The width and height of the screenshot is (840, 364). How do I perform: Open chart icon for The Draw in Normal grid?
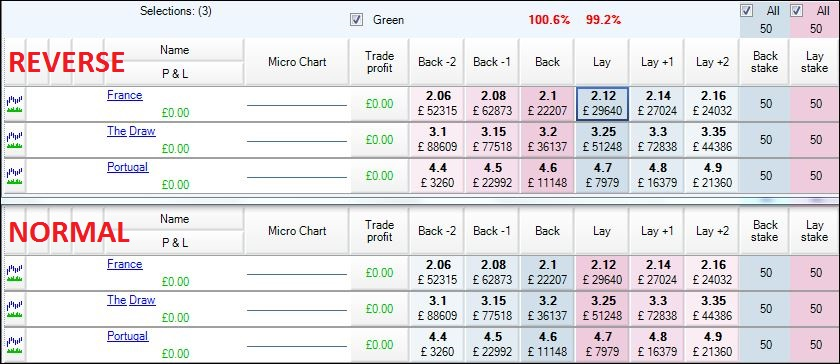(x=14, y=309)
